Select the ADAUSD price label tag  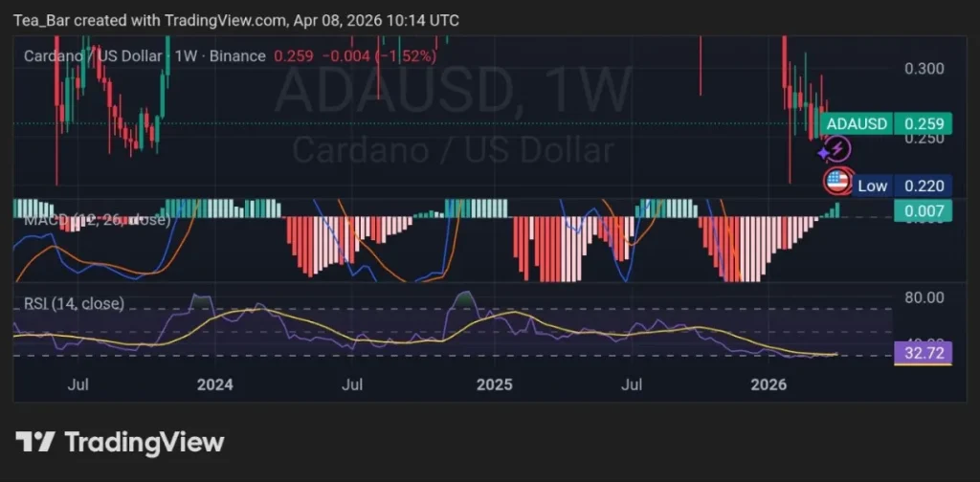click(x=857, y=123)
